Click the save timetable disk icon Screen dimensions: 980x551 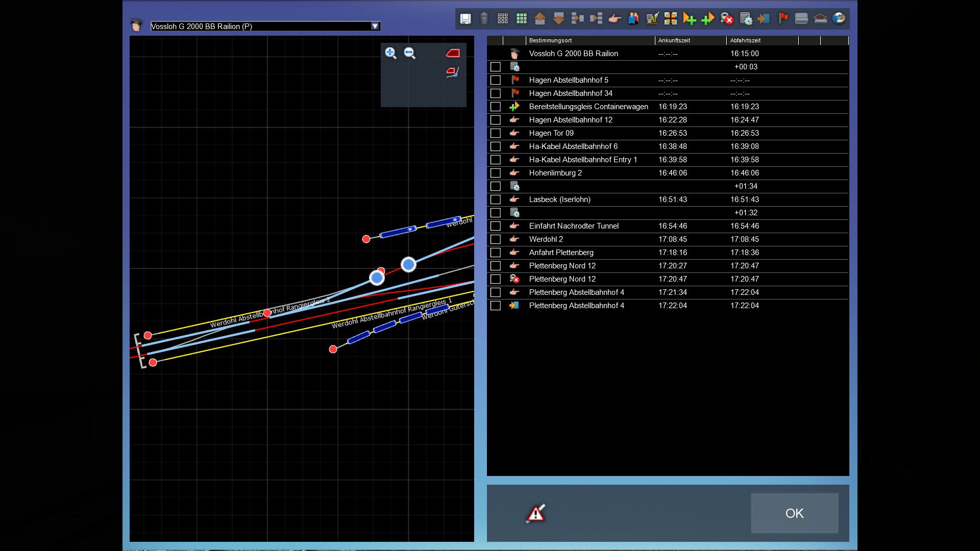click(x=465, y=19)
